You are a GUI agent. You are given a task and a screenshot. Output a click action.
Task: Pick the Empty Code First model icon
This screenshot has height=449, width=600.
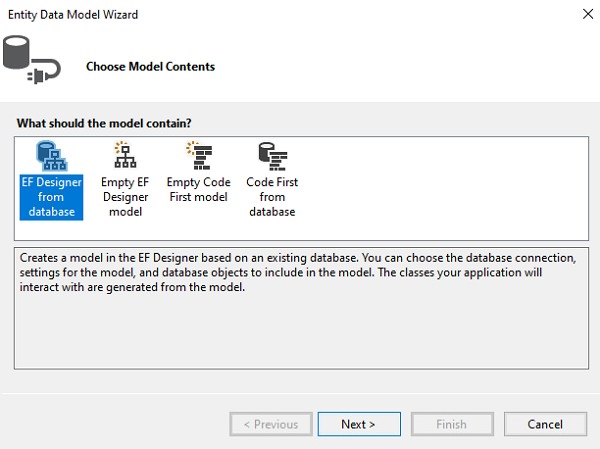199,155
